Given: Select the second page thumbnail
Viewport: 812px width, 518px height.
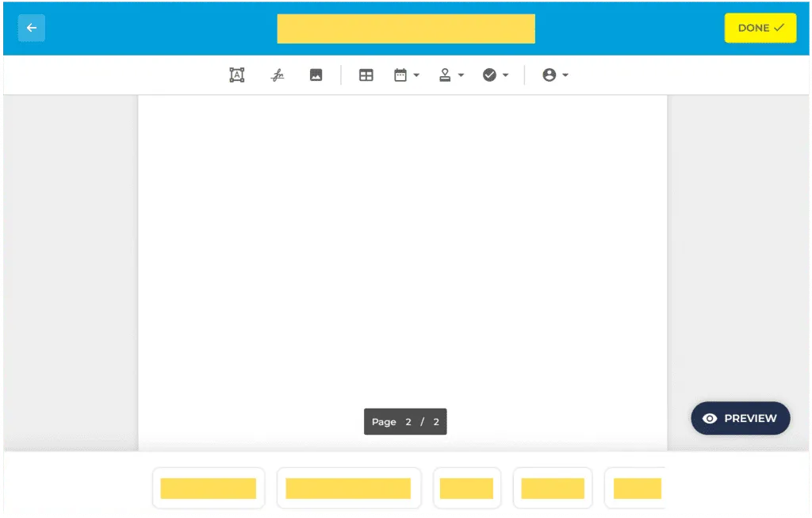Looking at the screenshot, I should coord(349,488).
